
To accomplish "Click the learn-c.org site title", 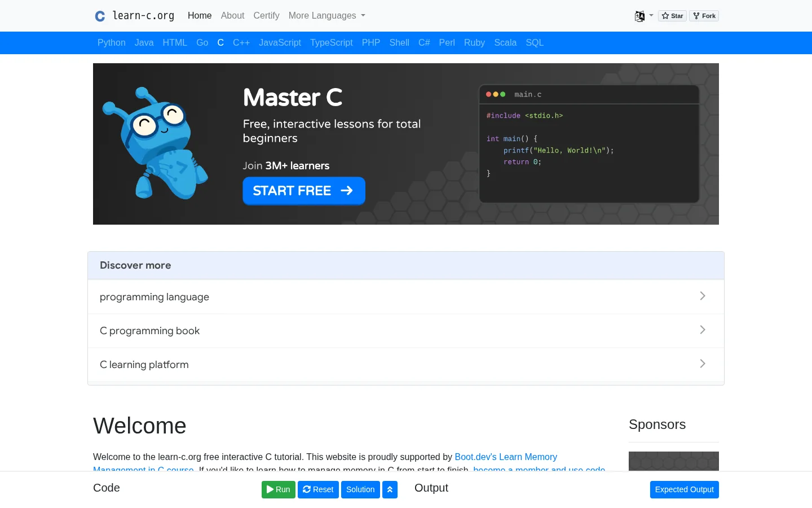I will 143,16.
